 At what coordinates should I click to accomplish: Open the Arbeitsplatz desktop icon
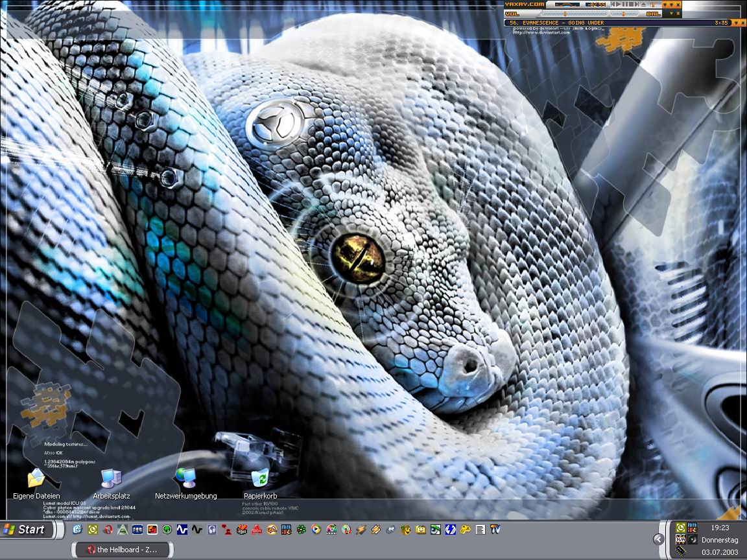tap(109, 480)
